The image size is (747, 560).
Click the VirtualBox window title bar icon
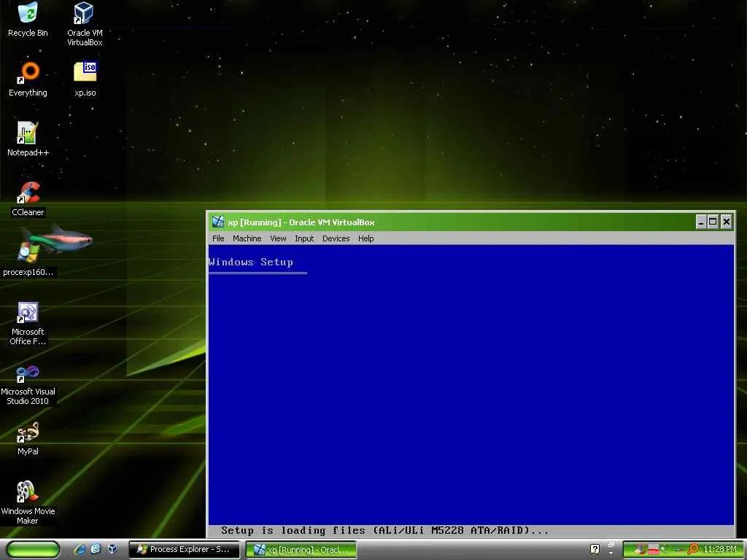217,222
